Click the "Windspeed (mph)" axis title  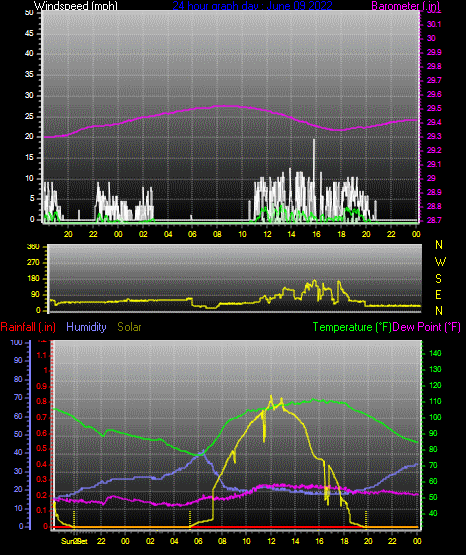click(x=75, y=6)
